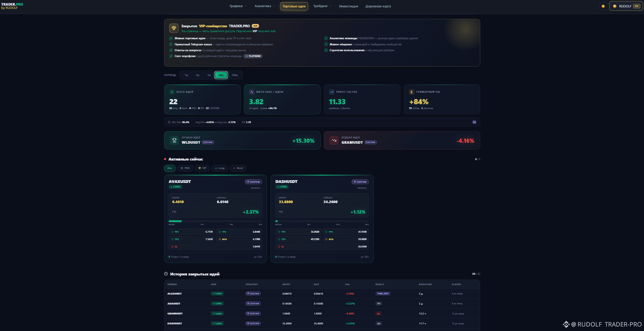Click the PLATINUM badge in VIP banner
Screen dimensions: 644x331
tap(253, 56)
